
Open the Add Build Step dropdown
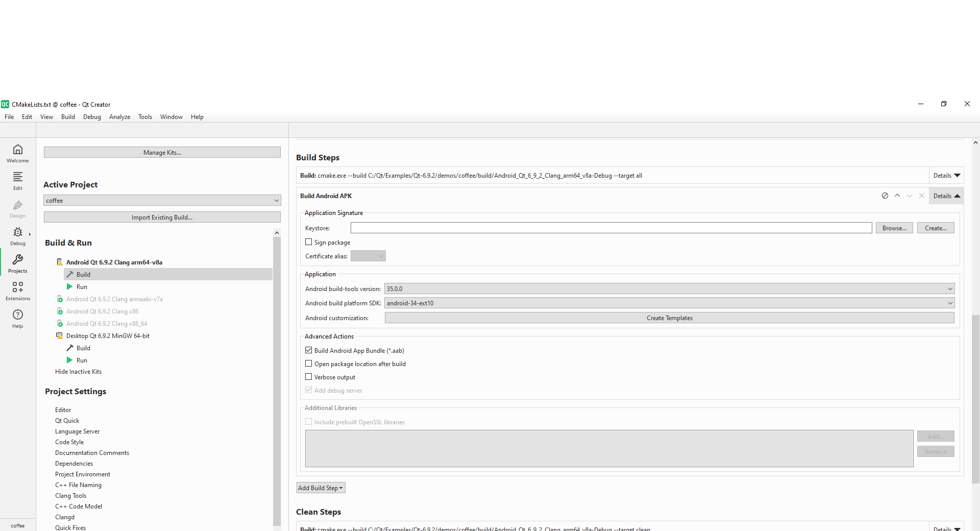(321, 488)
